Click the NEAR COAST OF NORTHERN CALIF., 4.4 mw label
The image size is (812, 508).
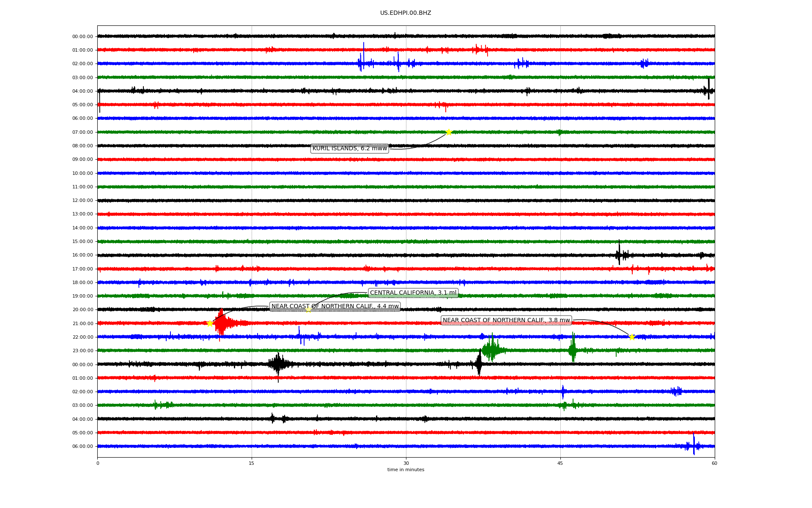(x=335, y=306)
